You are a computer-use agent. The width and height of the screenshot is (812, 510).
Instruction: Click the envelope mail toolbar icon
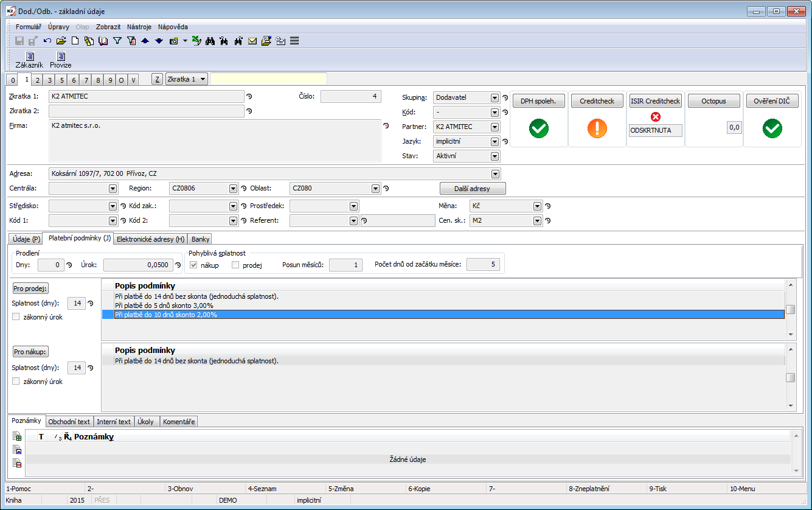point(252,41)
